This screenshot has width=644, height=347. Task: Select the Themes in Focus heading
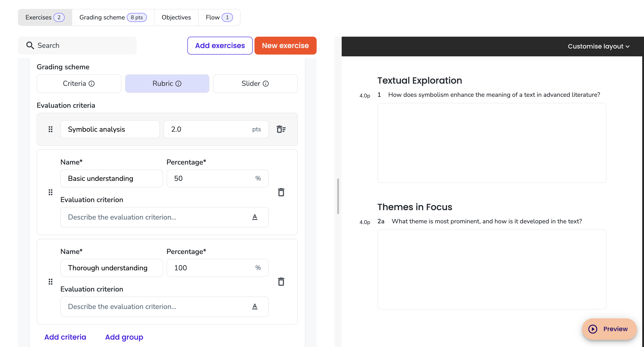click(x=415, y=207)
